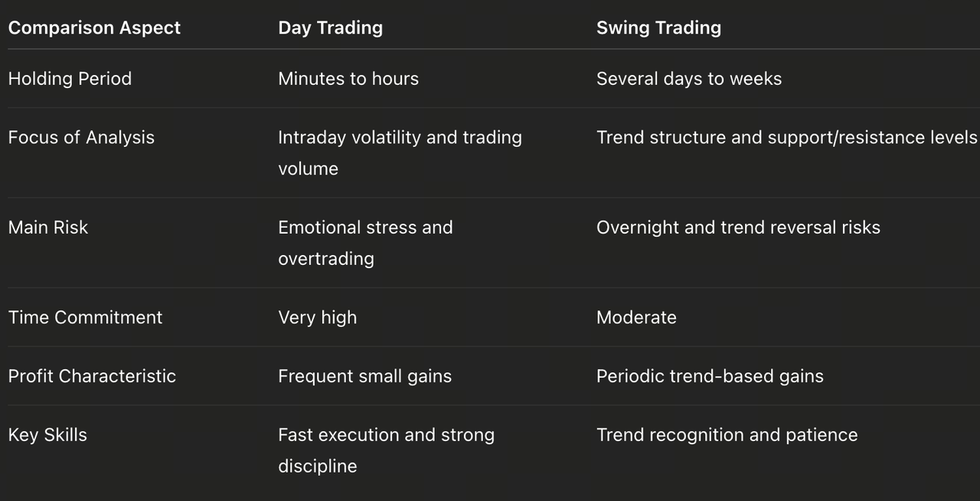Select the Time Commitment row label
Viewport: 980px width, 501px height.
click(85, 318)
